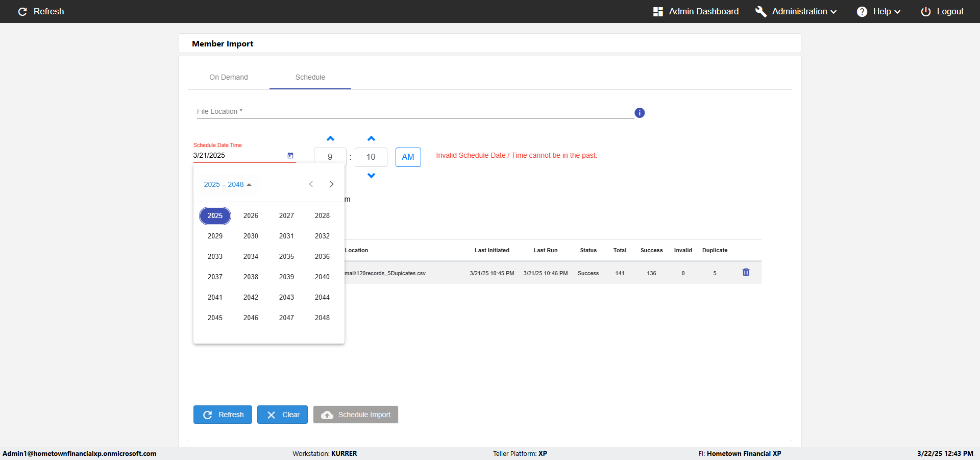Screen dimensions: 980x460
Task: Click the Refresh icon in top bar
Action: click(x=22, y=11)
